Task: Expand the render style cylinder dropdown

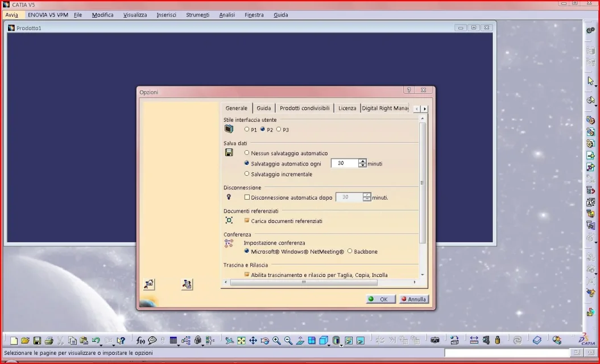Action: pos(341,345)
